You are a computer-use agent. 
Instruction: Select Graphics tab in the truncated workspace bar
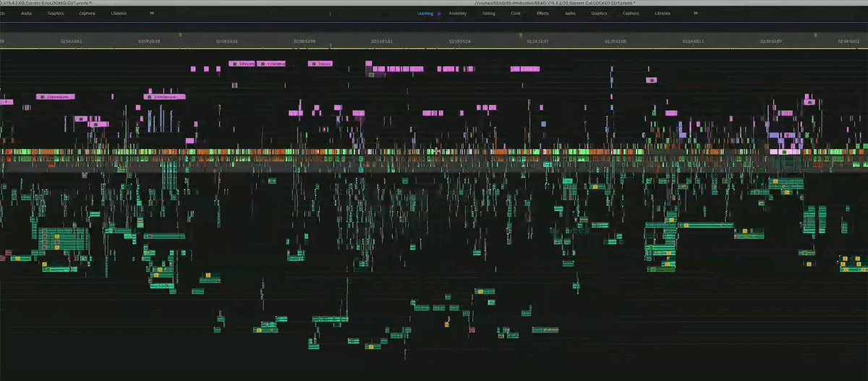point(54,13)
